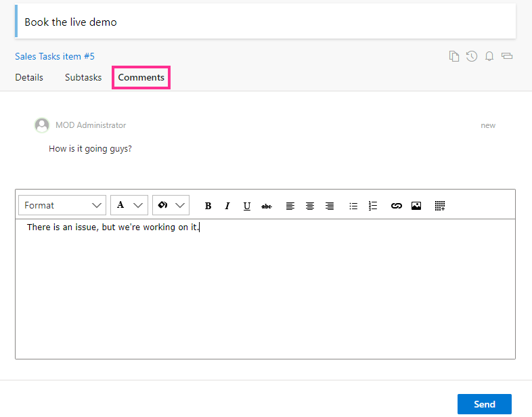The height and width of the screenshot is (417, 532).
Task: Toggle underline formatting
Action: click(247, 206)
